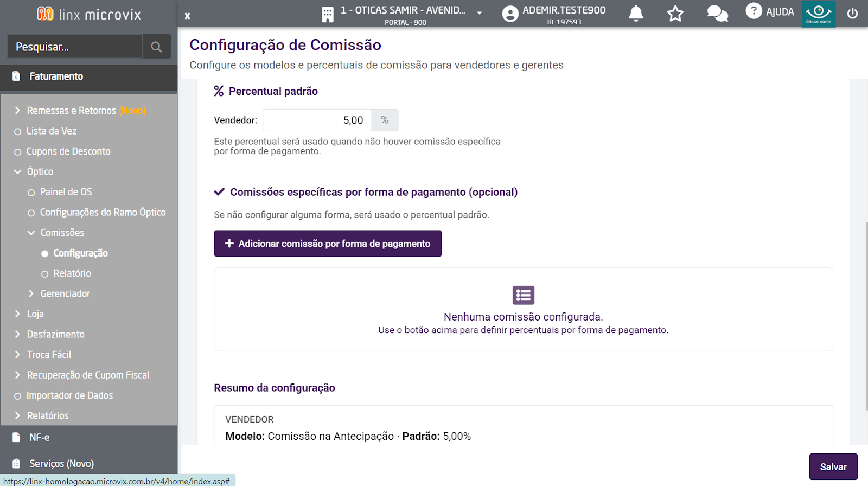Open the NF-e menu section
Viewport: 868px width, 486px height.
(40, 437)
